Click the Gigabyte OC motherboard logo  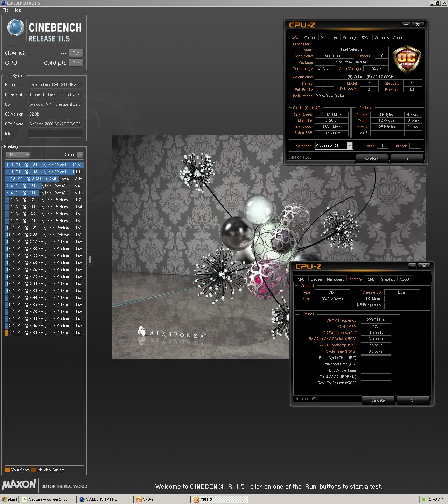point(407,59)
